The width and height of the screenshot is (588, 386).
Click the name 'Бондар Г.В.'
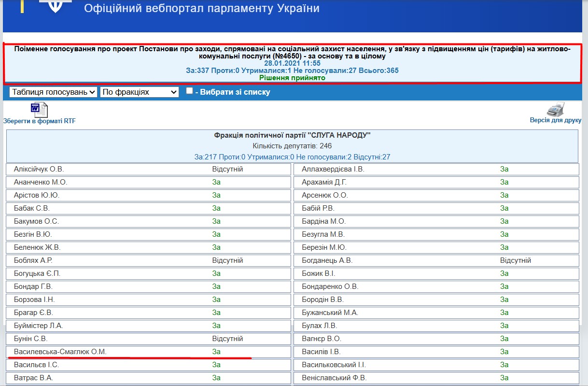point(33,286)
